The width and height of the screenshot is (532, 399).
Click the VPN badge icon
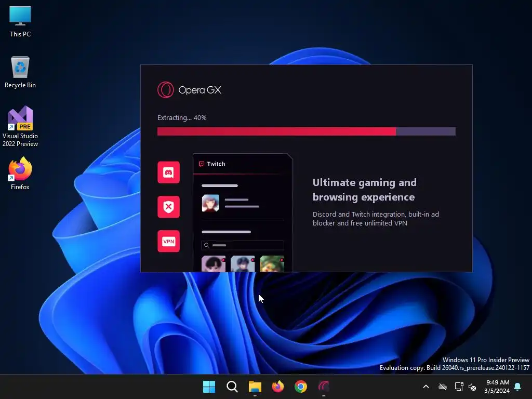point(169,241)
